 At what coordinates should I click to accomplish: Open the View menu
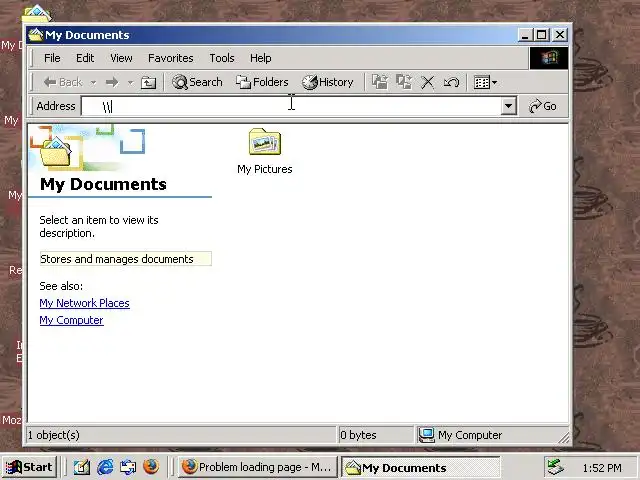point(121,58)
